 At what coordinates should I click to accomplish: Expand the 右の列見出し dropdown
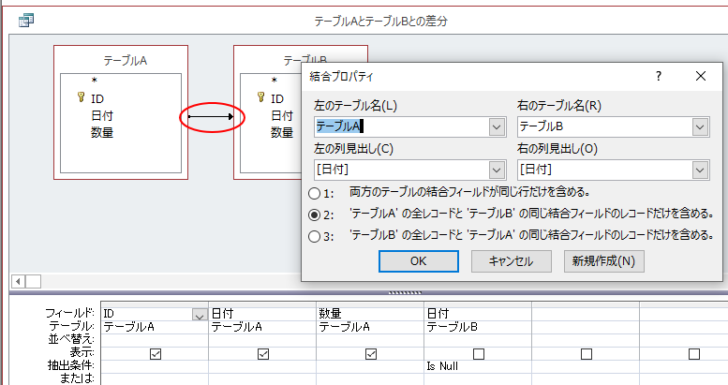pos(700,170)
